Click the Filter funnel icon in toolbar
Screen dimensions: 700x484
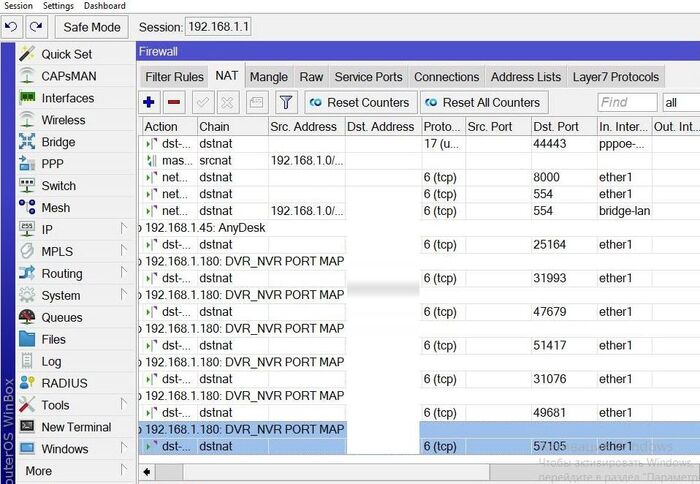pyautogui.click(x=285, y=102)
